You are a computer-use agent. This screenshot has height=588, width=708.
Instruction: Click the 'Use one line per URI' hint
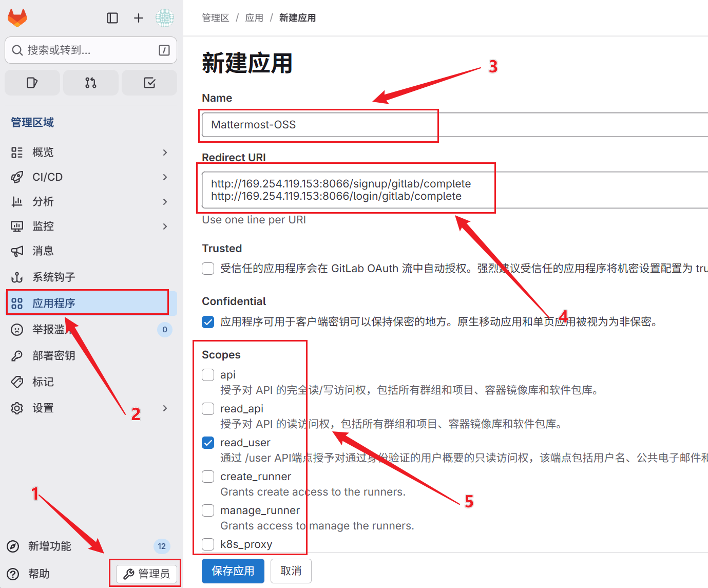click(254, 220)
